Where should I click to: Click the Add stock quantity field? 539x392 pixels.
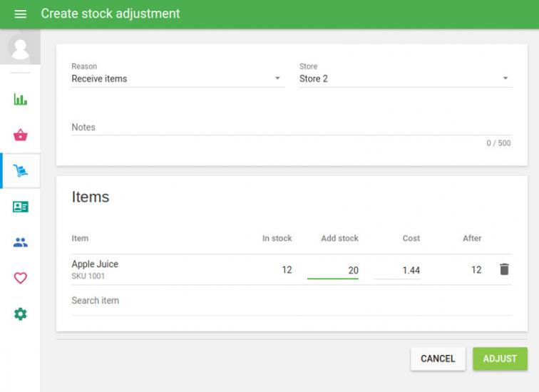point(333,270)
